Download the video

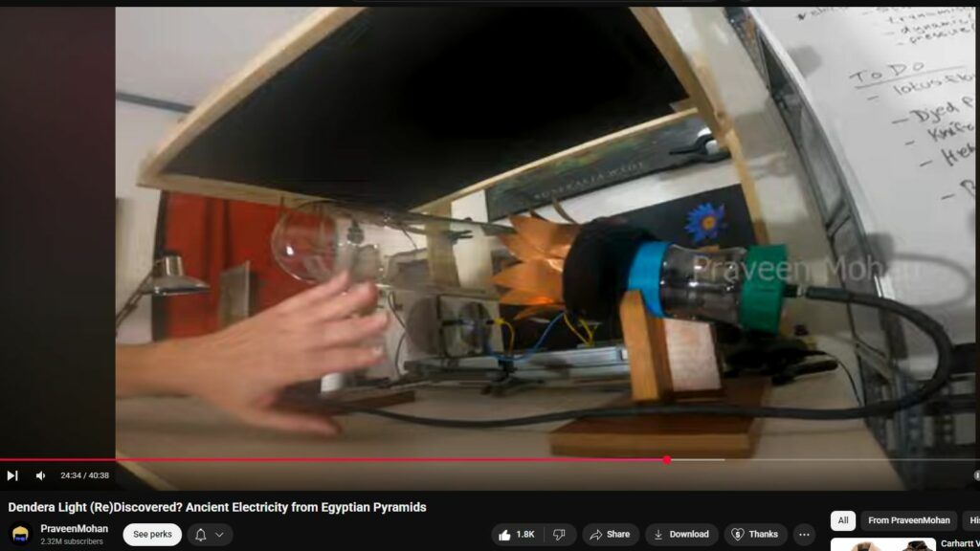pyautogui.click(x=681, y=535)
